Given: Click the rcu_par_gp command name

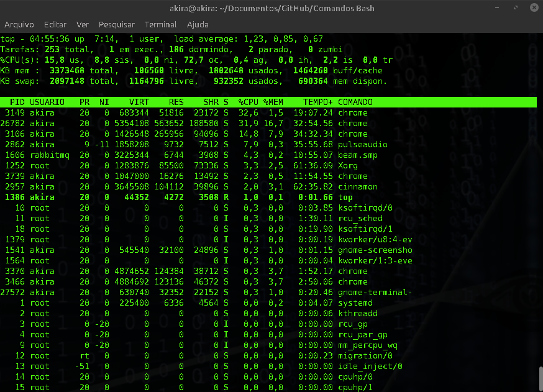Looking at the screenshot, I should 363,335.
